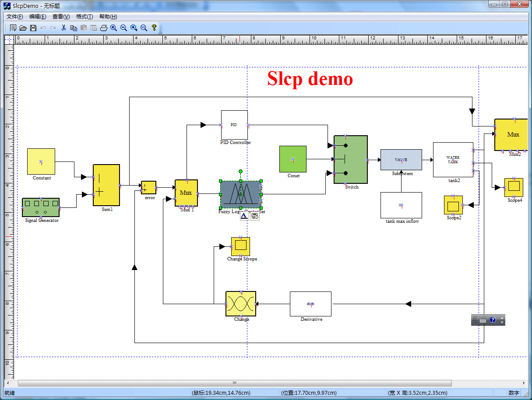Image resolution: width=532 pixels, height=400 pixels.
Task: Click the Copy icon in the toolbar
Action: [74, 28]
